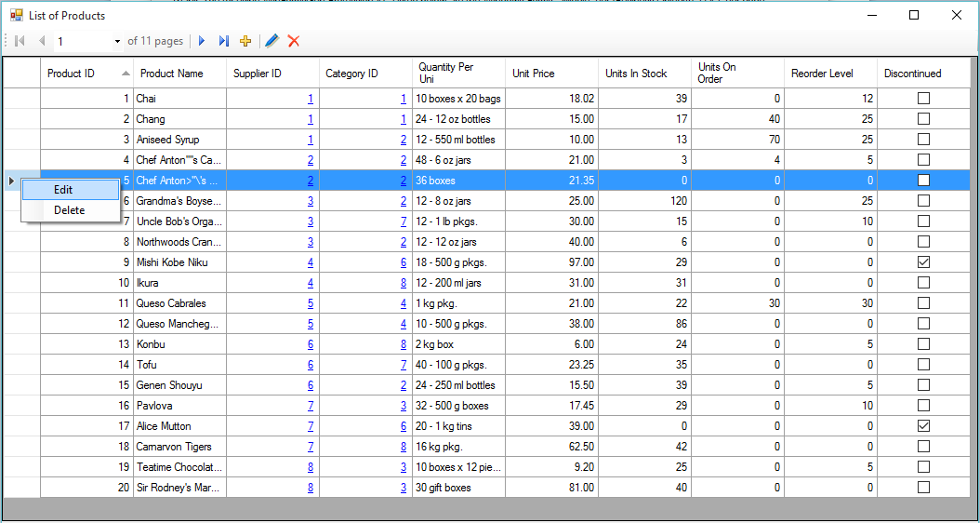
Task: Click the units in stock 120 cell
Action: [x=645, y=201]
